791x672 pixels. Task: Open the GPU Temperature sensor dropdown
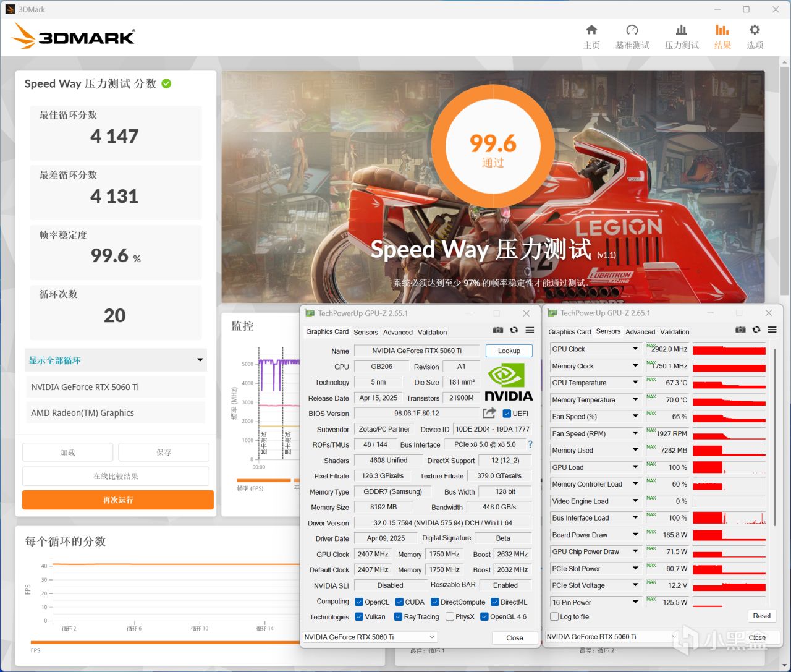(635, 383)
